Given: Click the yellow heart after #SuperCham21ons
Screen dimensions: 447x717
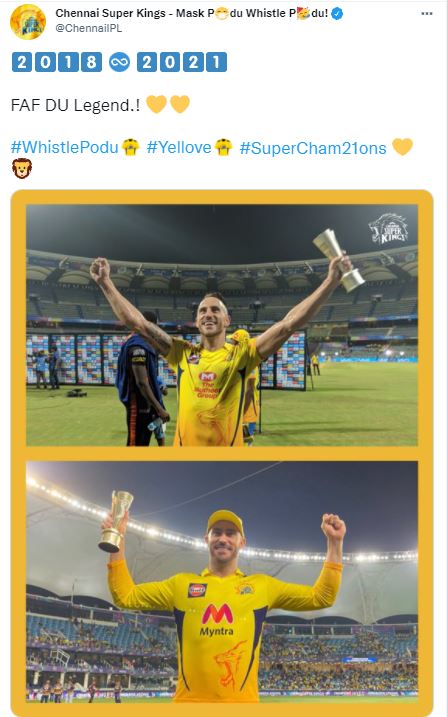Looking at the screenshot, I should click(402, 147).
